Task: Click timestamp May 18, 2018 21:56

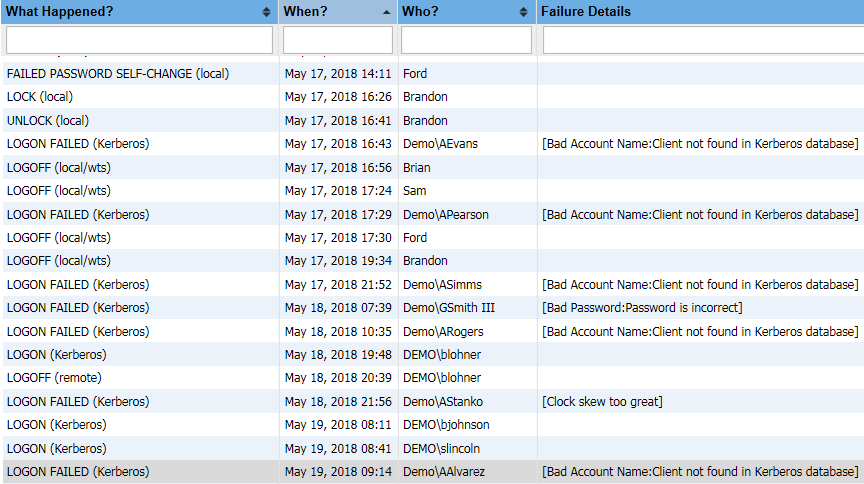Action: pos(338,401)
